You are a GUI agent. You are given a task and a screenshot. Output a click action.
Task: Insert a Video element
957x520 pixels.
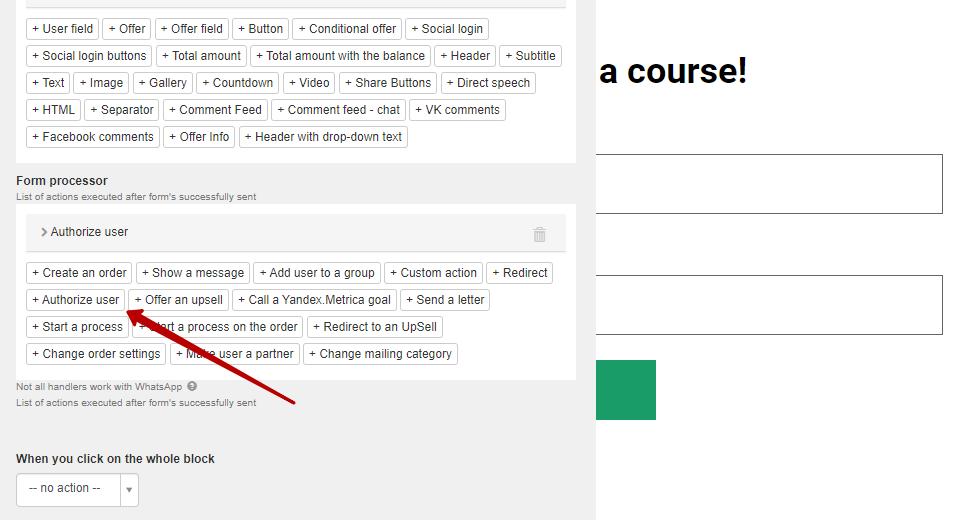coord(309,82)
